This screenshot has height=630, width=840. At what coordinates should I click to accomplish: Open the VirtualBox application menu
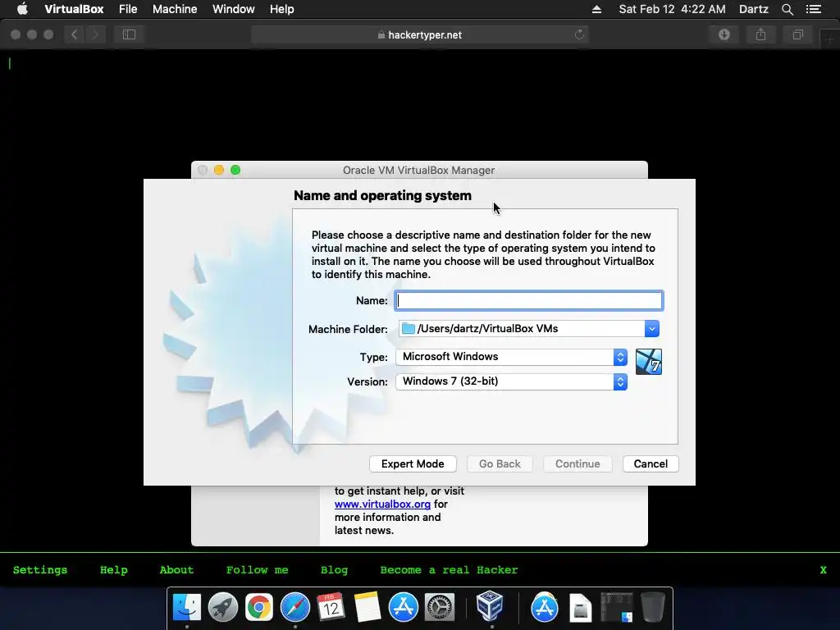74,9
